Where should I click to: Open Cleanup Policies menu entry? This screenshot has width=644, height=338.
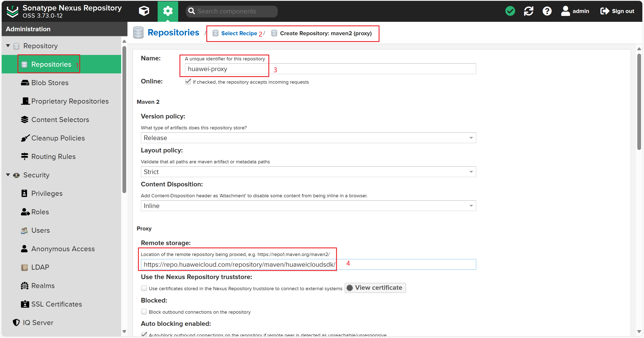point(61,138)
